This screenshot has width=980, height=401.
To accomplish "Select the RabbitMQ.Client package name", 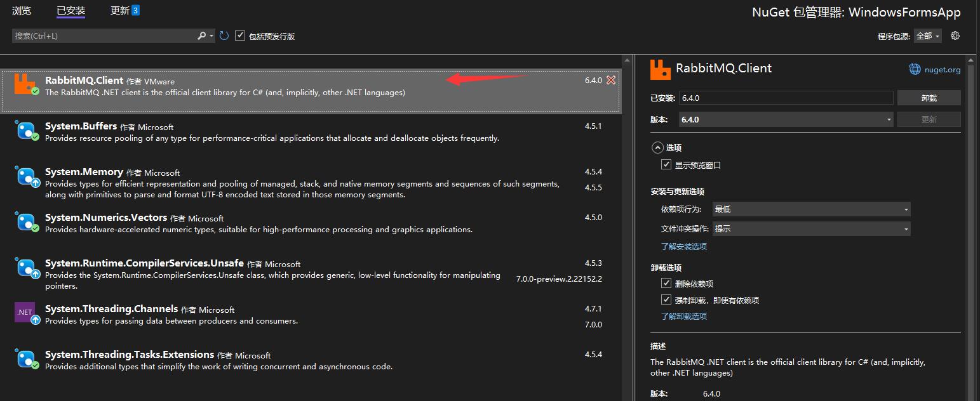I will click(x=84, y=81).
